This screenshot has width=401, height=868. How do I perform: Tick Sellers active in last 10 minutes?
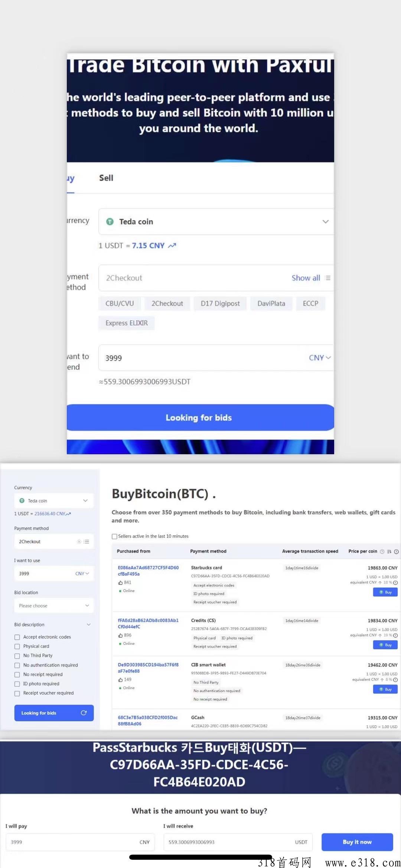tap(114, 536)
